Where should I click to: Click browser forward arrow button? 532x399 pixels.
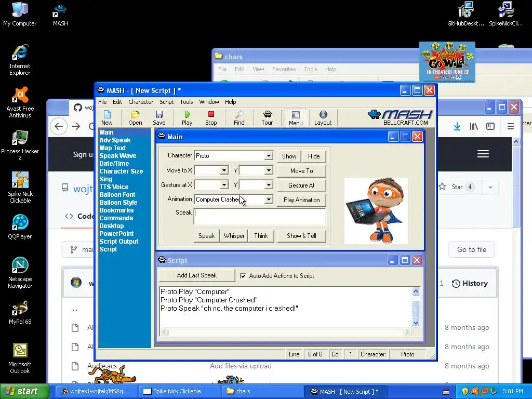tap(76, 127)
